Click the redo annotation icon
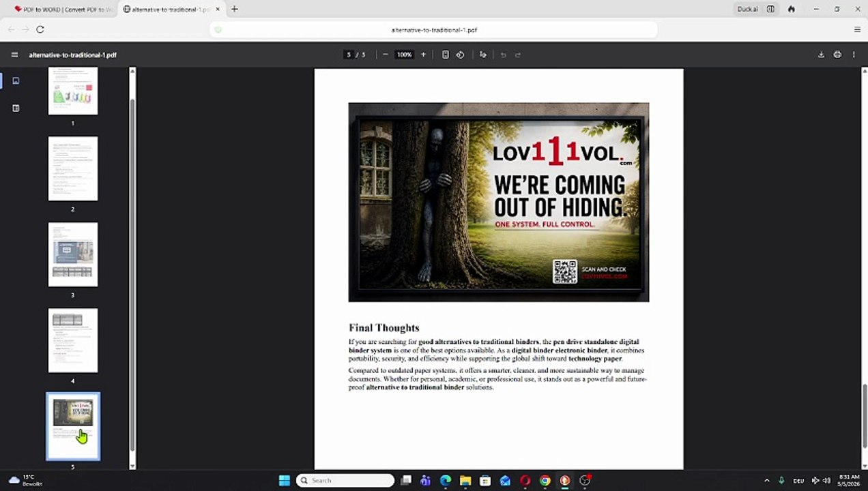Screen dimensions: 868x491 (x=518, y=55)
